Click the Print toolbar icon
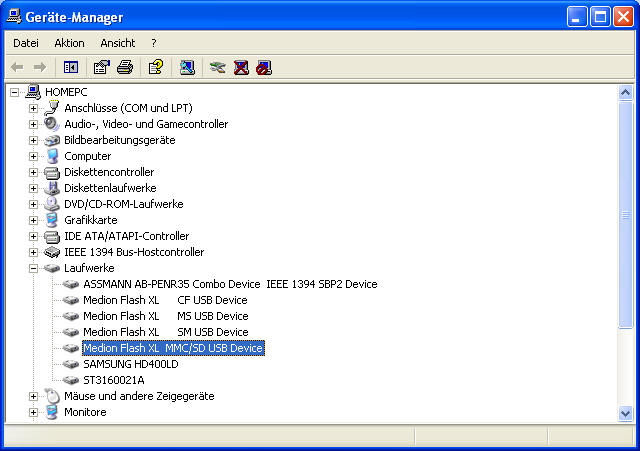 [x=125, y=67]
